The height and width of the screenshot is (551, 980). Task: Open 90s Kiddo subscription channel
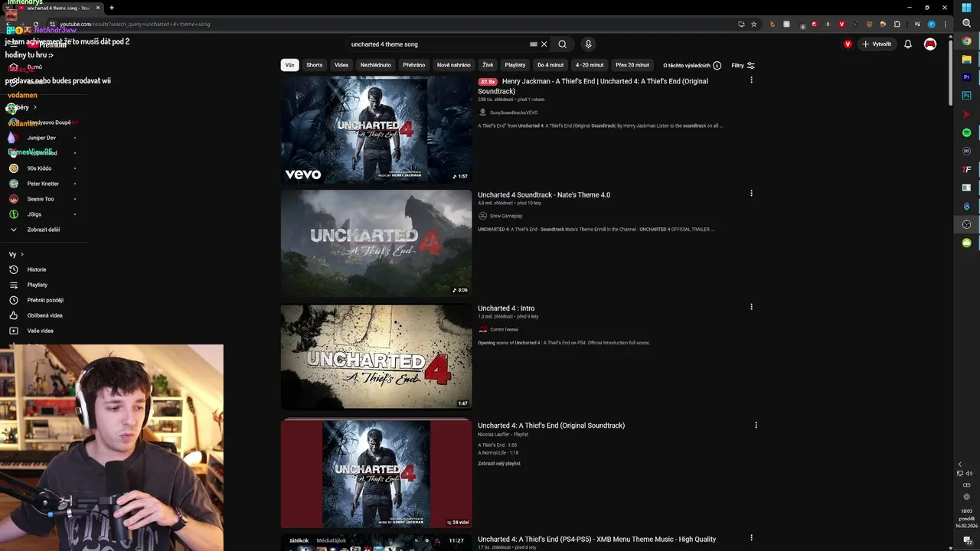click(x=39, y=168)
